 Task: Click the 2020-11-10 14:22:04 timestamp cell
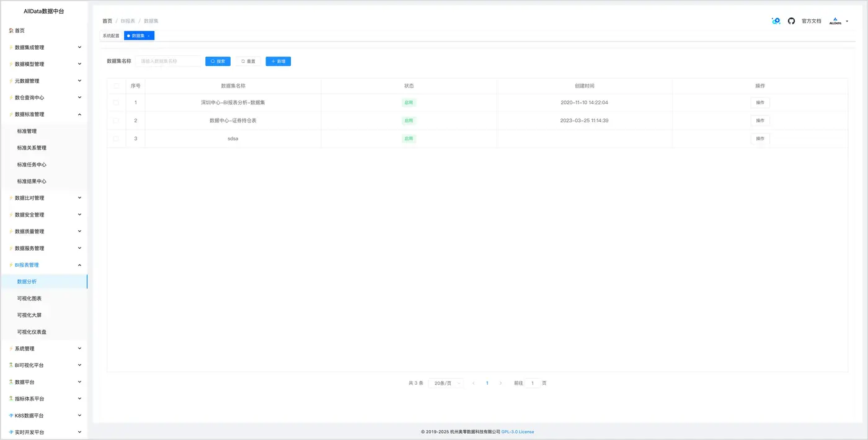pyautogui.click(x=584, y=102)
